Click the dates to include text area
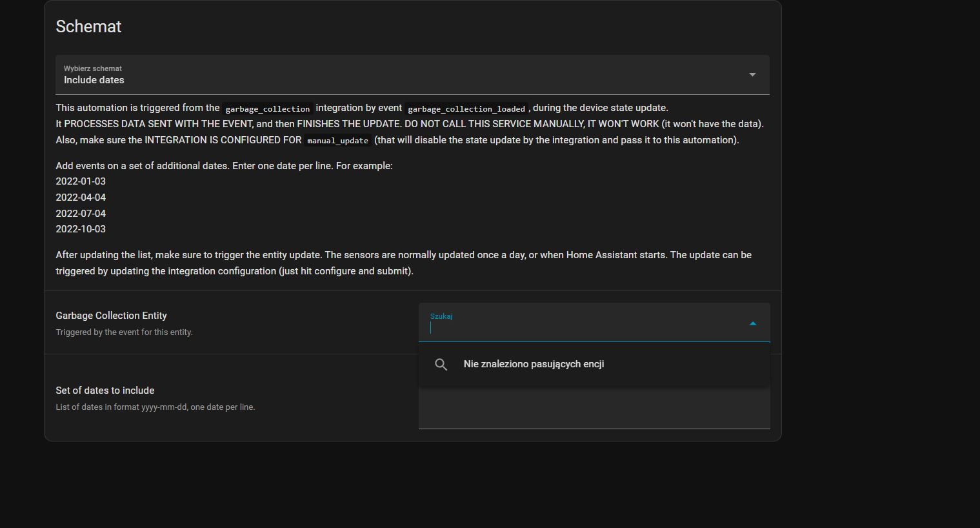980x528 pixels. tap(594, 409)
